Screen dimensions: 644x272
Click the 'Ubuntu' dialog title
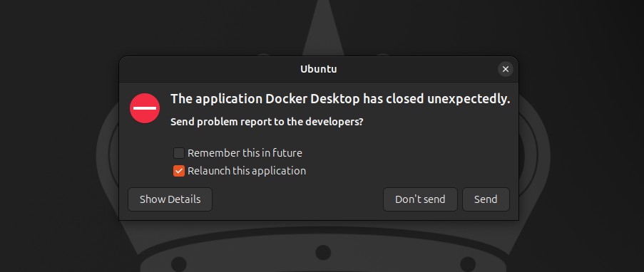point(319,69)
